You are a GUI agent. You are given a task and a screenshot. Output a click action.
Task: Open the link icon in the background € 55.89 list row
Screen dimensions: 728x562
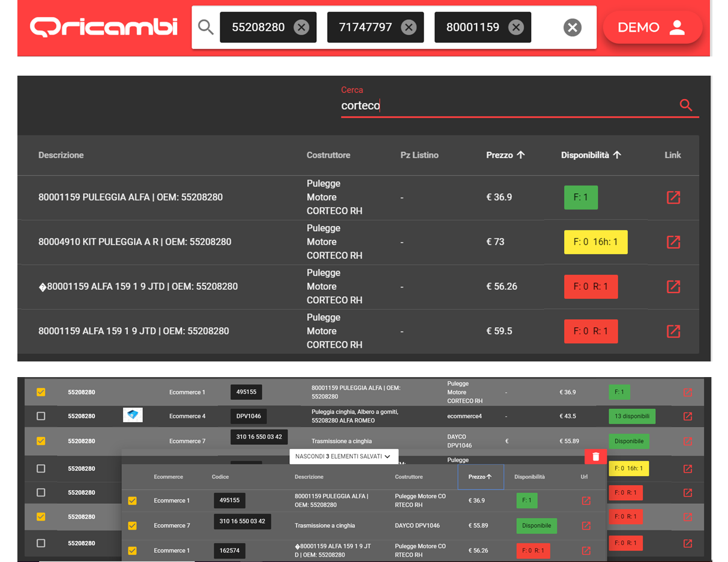coord(688,441)
